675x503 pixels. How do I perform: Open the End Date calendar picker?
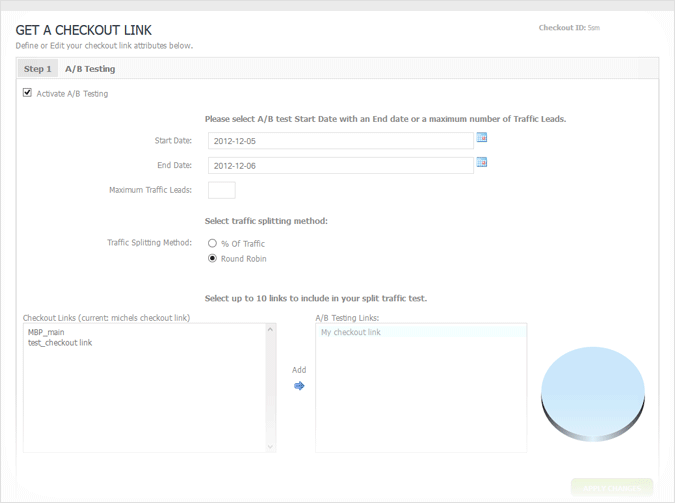click(481, 162)
